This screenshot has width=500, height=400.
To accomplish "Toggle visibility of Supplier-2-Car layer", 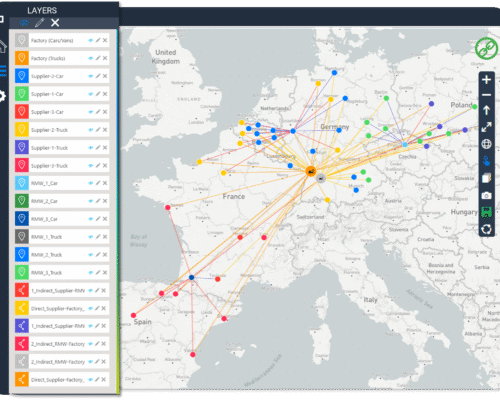I will click(90, 76).
